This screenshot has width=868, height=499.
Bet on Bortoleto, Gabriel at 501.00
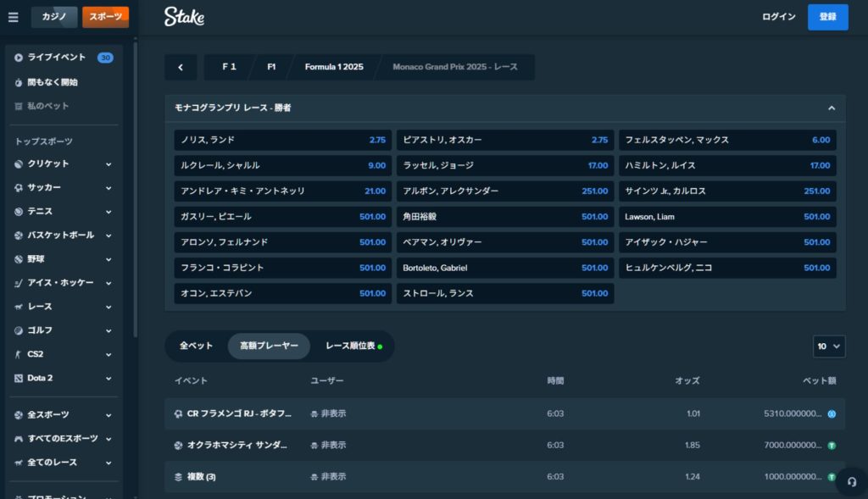pos(505,269)
